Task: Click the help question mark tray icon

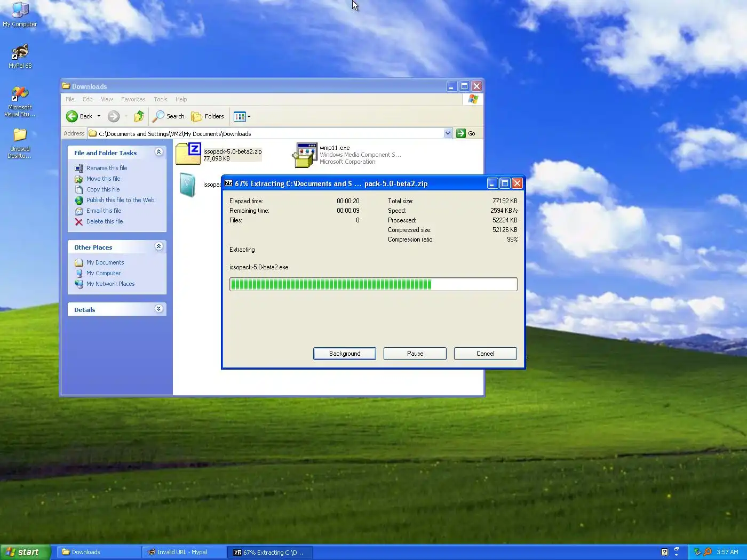Action: pos(664,552)
